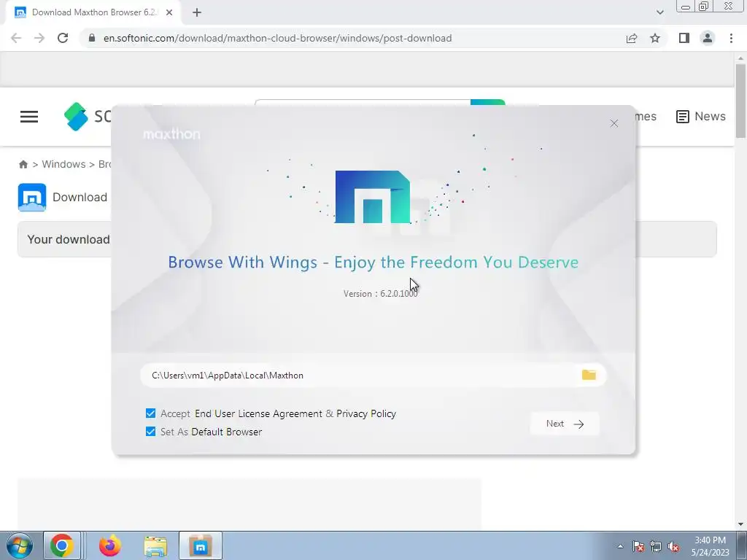Click muted volume tray icon
The width and height of the screenshot is (747, 560).
(x=673, y=546)
